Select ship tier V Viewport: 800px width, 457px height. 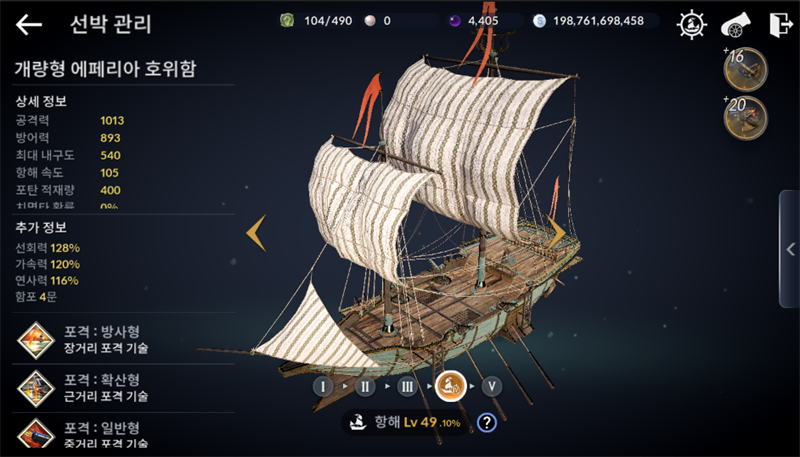(492, 386)
